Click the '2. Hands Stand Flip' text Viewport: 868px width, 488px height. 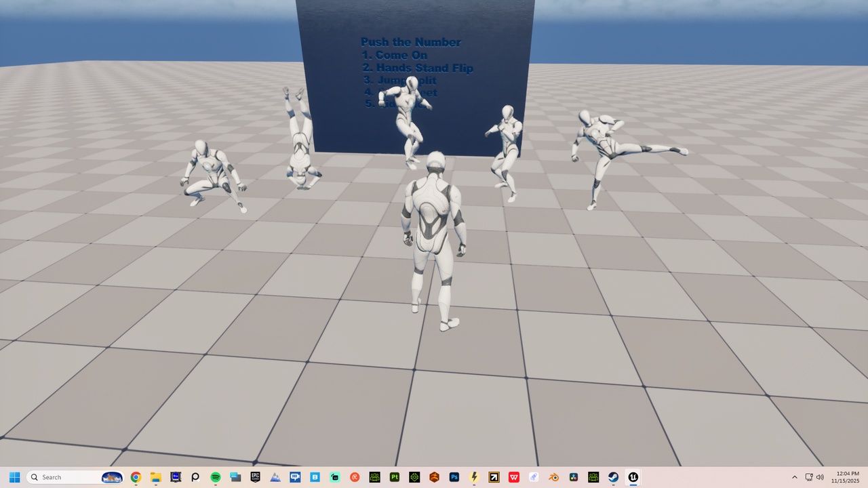[x=418, y=68]
